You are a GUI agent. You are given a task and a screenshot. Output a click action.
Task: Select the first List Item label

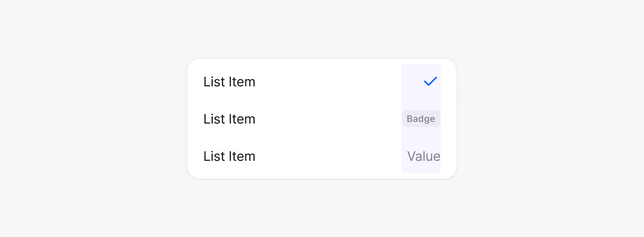pos(229,82)
